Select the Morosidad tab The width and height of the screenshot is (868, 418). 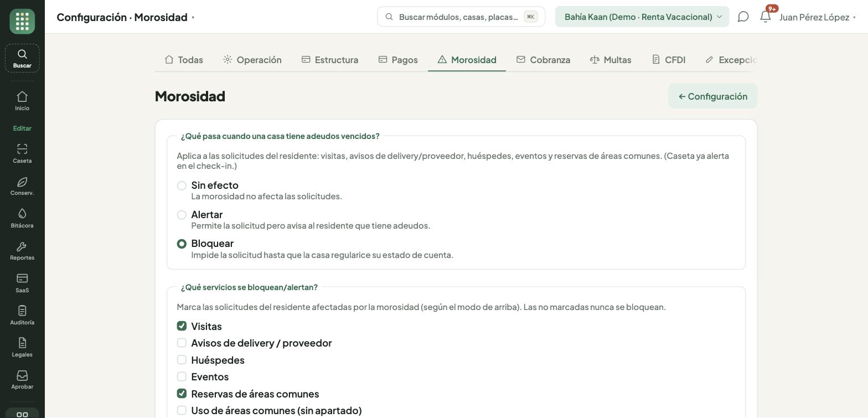(x=467, y=60)
